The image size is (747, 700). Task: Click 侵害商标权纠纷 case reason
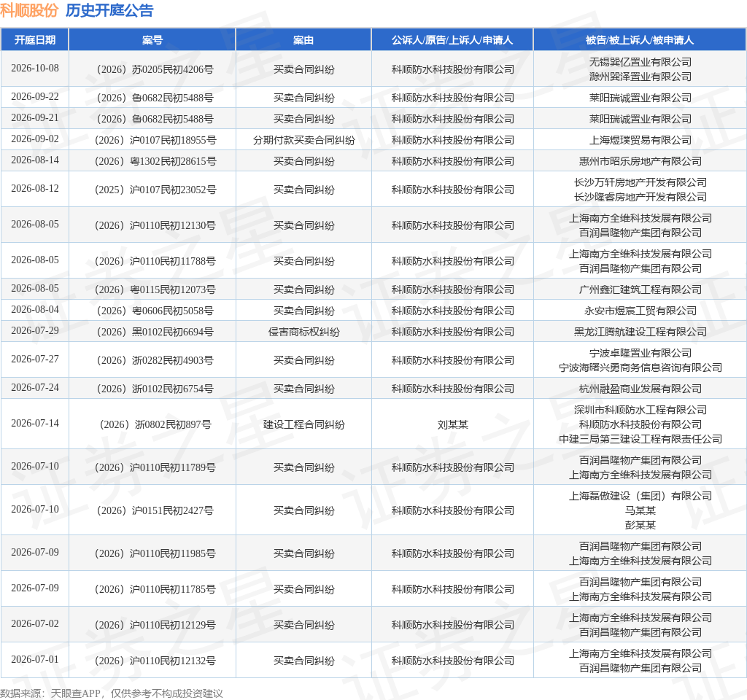304,332
